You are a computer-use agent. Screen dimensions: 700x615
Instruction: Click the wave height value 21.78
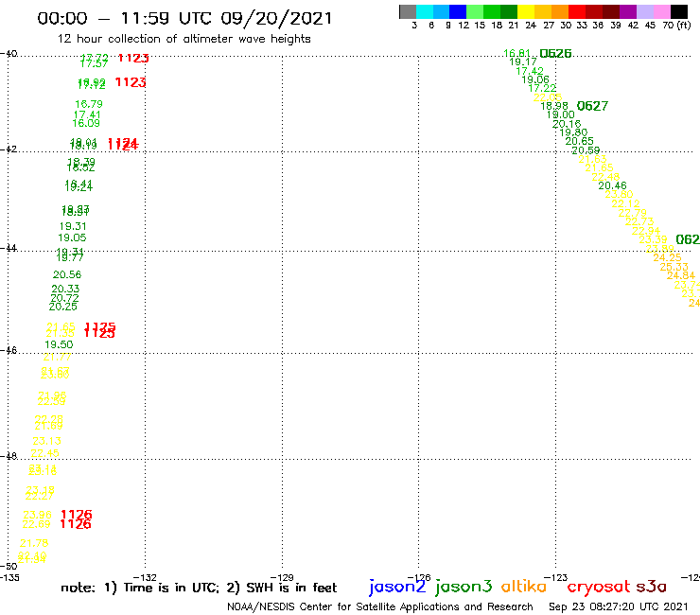(34, 543)
